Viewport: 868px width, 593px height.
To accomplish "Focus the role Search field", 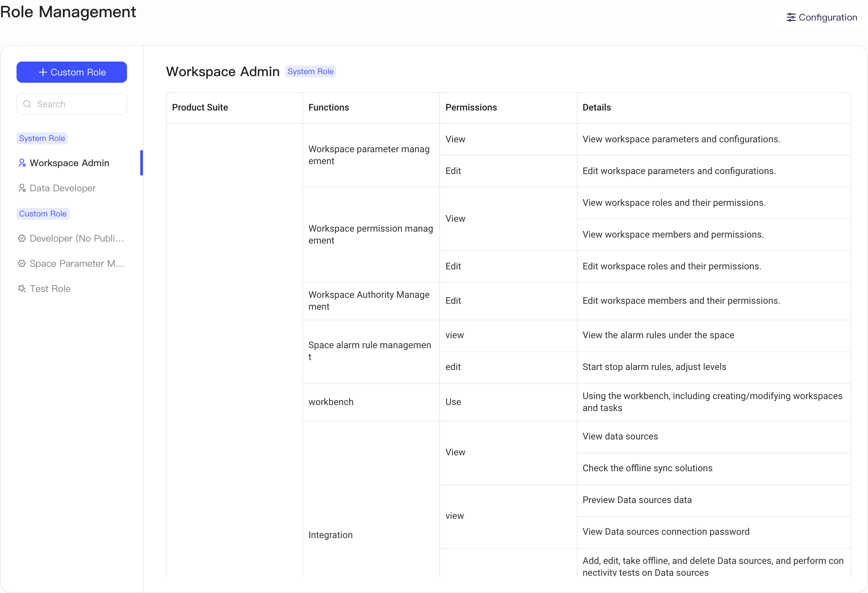I will [x=72, y=104].
